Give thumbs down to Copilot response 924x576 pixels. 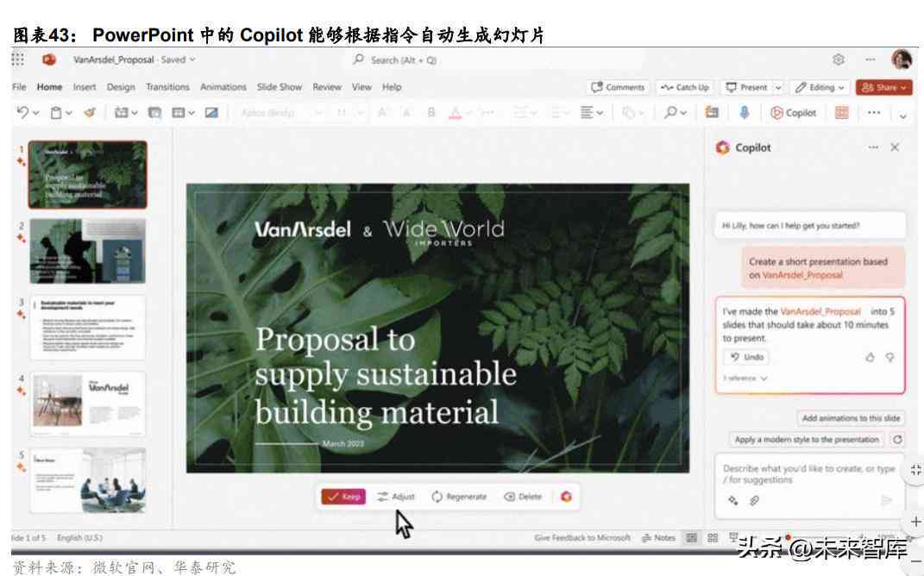(889, 357)
